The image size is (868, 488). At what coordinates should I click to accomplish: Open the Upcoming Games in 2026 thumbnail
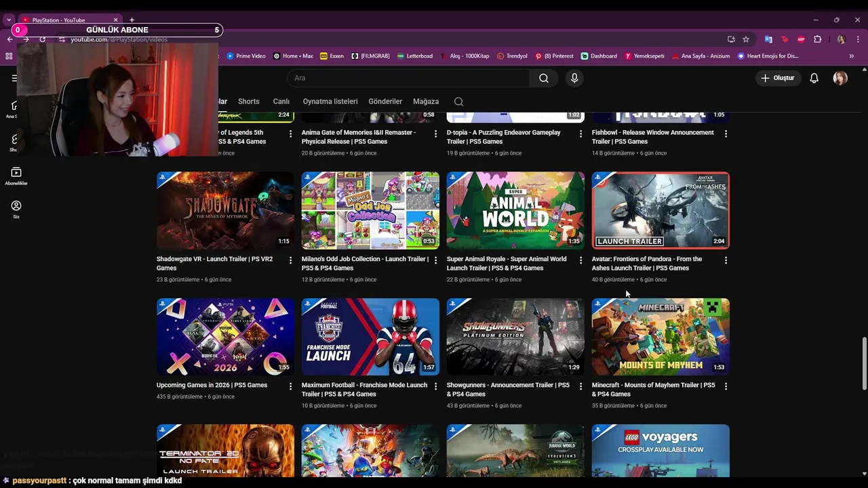[x=225, y=337]
